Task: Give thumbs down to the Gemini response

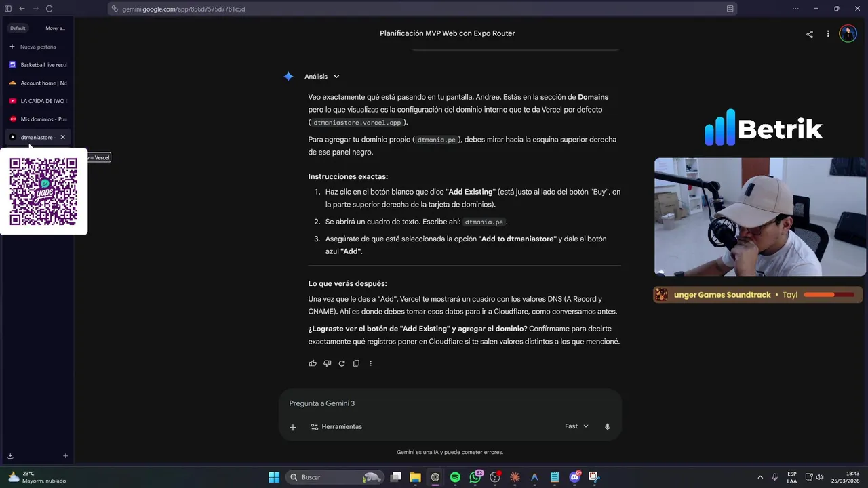Action: [327, 363]
